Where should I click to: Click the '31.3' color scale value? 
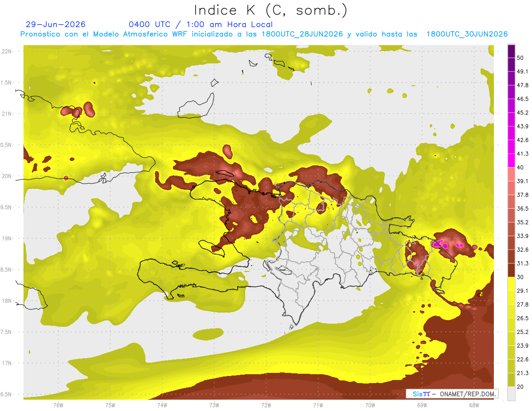[x=523, y=263]
